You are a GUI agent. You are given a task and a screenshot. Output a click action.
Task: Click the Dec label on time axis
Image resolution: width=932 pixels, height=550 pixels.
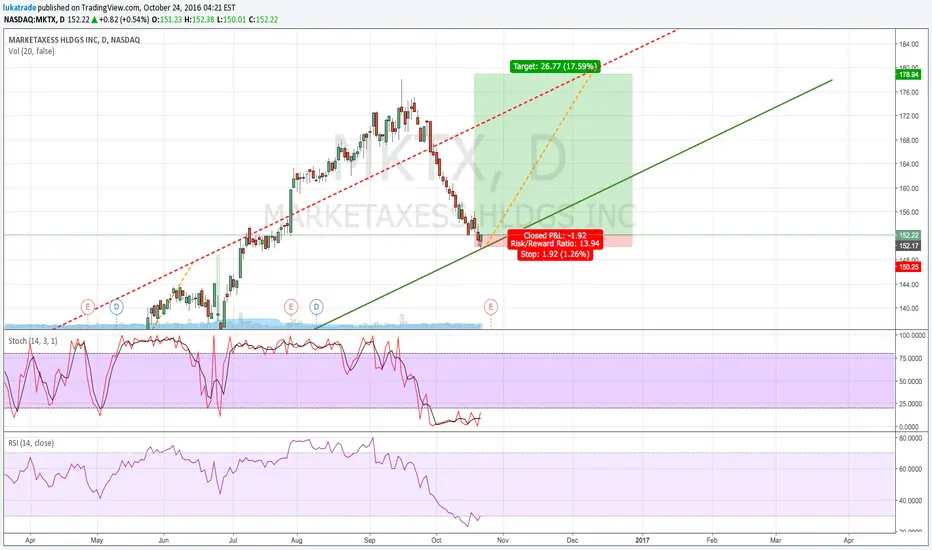[572, 540]
